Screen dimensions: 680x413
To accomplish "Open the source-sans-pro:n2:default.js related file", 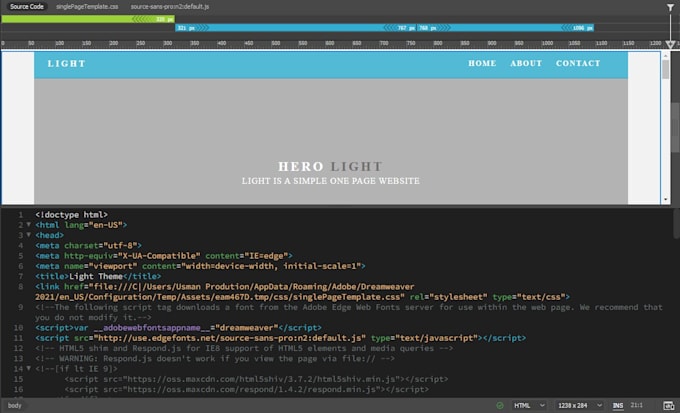I will pos(170,7).
